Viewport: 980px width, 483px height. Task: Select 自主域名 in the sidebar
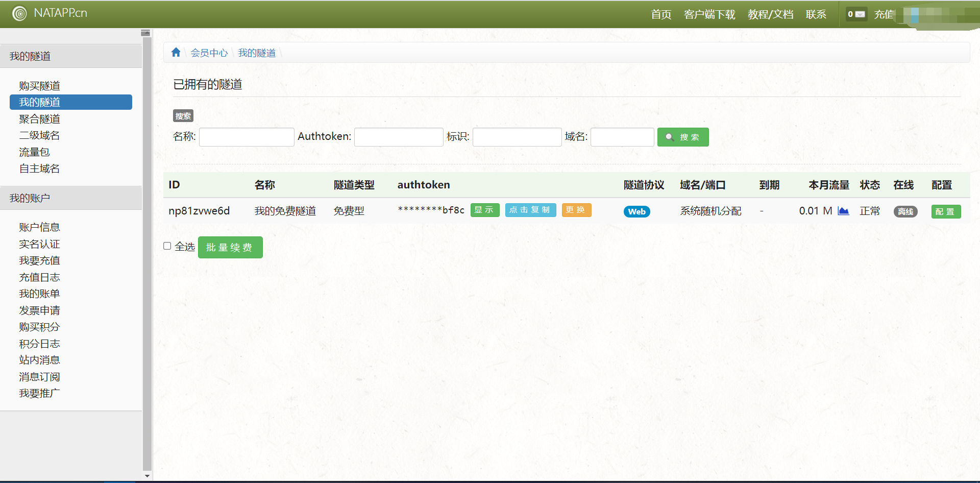(x=40, y=168)
